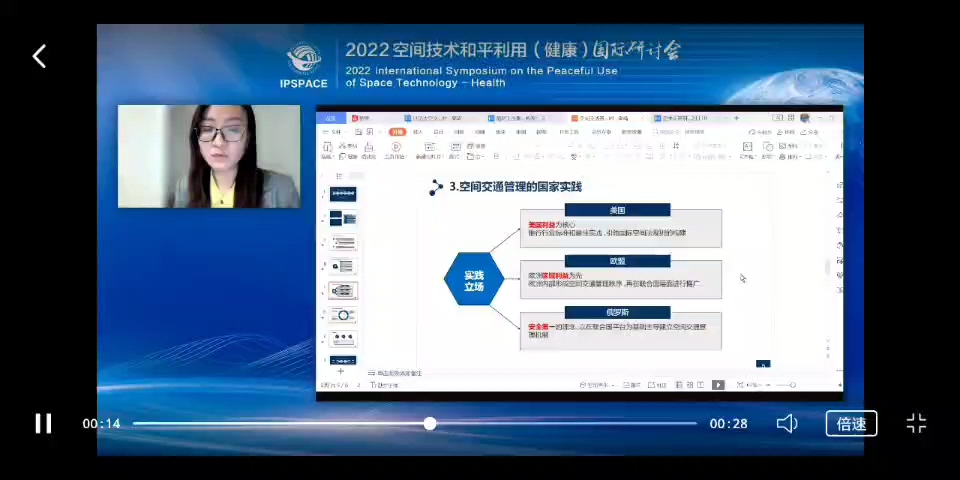Image resolution: width=960 pixels, height=480 pixels.
Task: Click the 欧盟 heading box on the slide
Action: point(617,261)
